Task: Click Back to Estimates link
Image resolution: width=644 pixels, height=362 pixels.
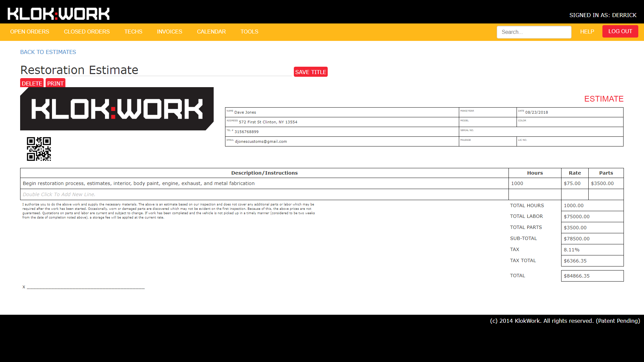Action: pyautogui.click(x=48, y=52)
